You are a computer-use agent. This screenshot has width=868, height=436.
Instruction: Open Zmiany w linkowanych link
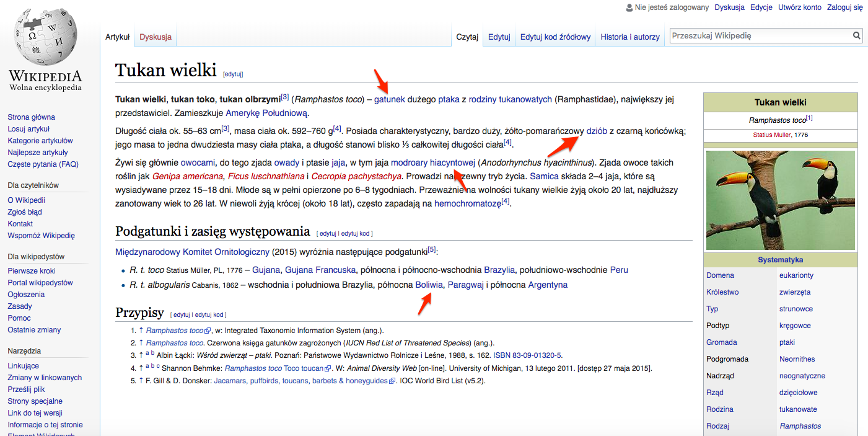45,378
